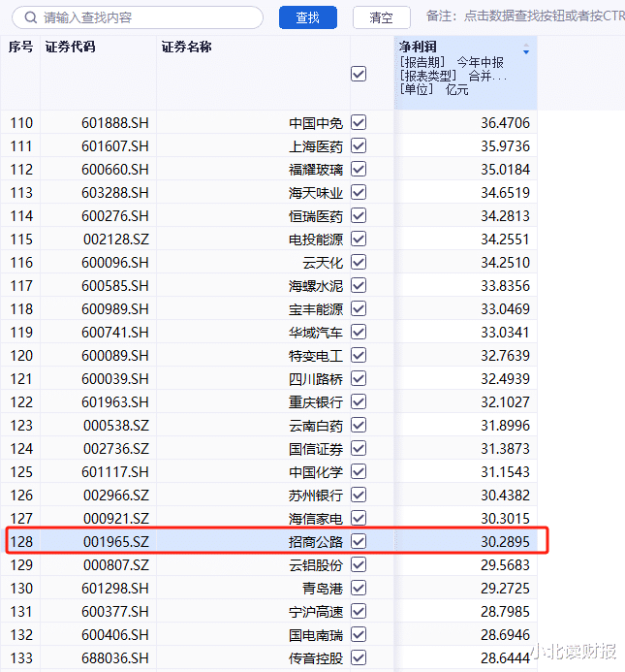Toggle the sort arrow on 净利润 column
625x672 pixels.
[x=526, y=48]
